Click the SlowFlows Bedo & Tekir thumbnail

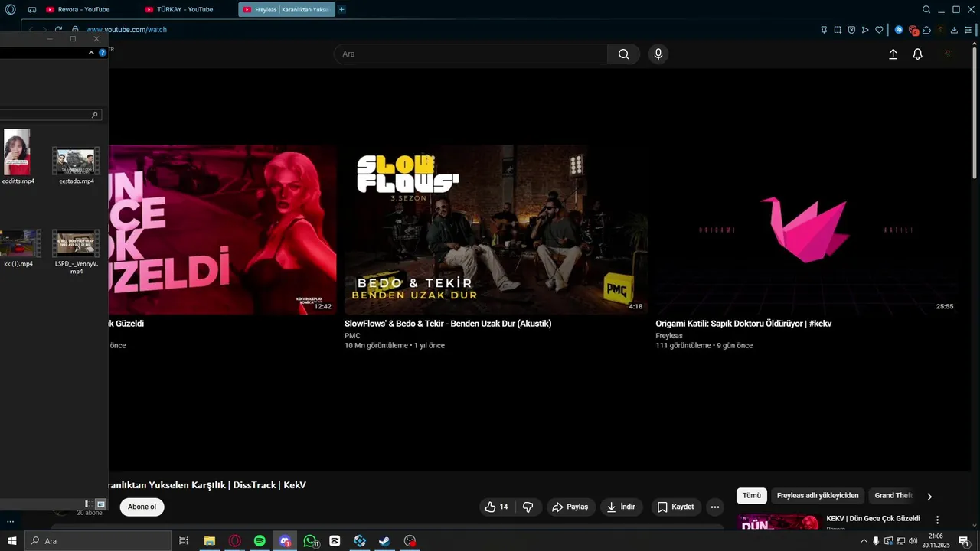coord(495,230)
